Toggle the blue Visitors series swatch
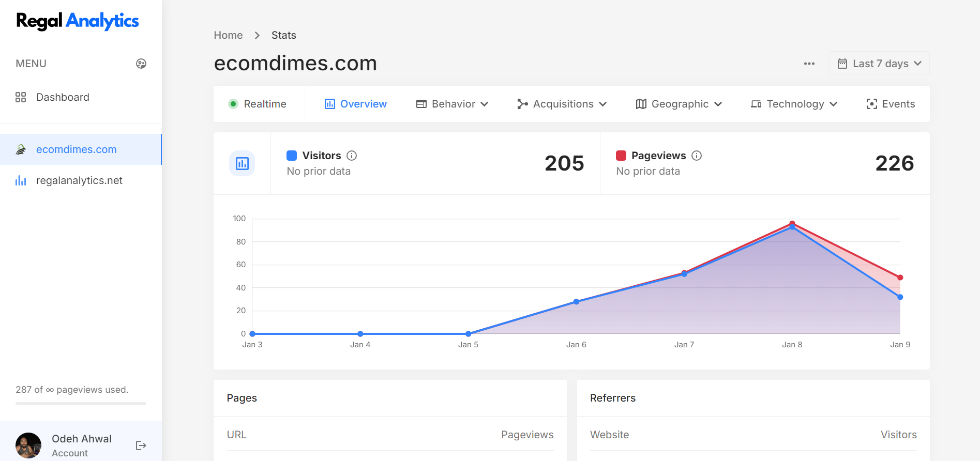The width and height of the screenshot is (980, 461). pos(292,156)
